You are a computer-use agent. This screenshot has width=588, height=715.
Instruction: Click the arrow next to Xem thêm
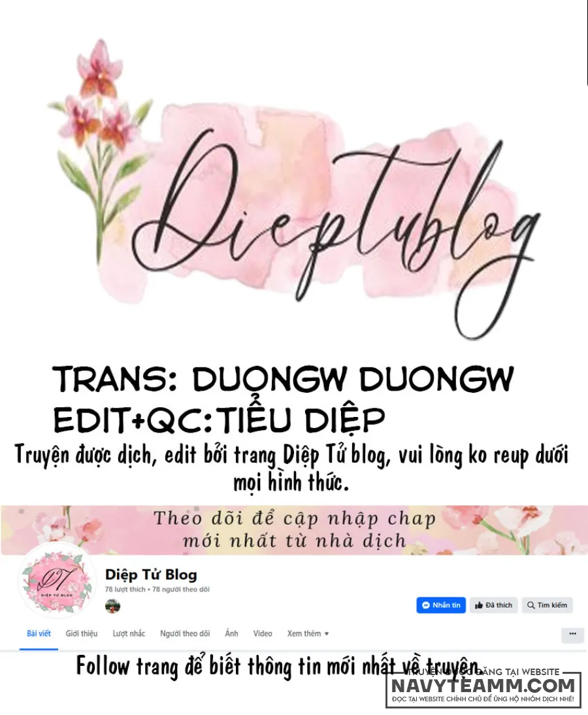click(x=327, y=634)
